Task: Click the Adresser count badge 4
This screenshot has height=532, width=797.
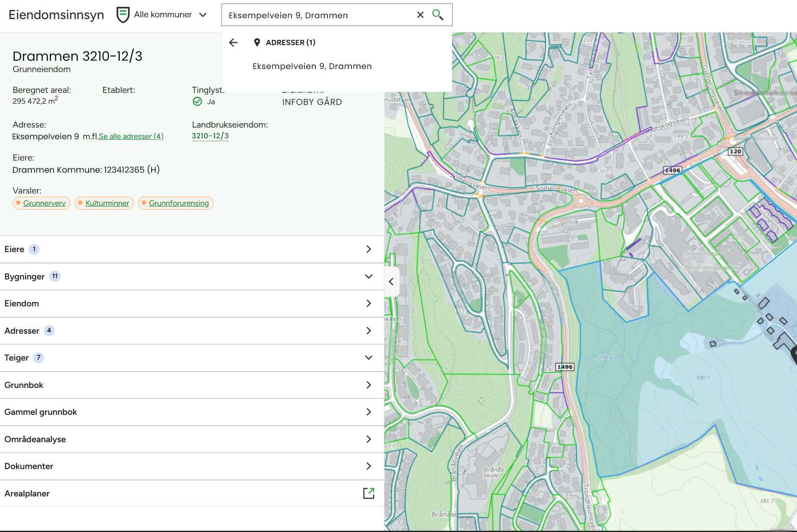Action: (49, 331)
